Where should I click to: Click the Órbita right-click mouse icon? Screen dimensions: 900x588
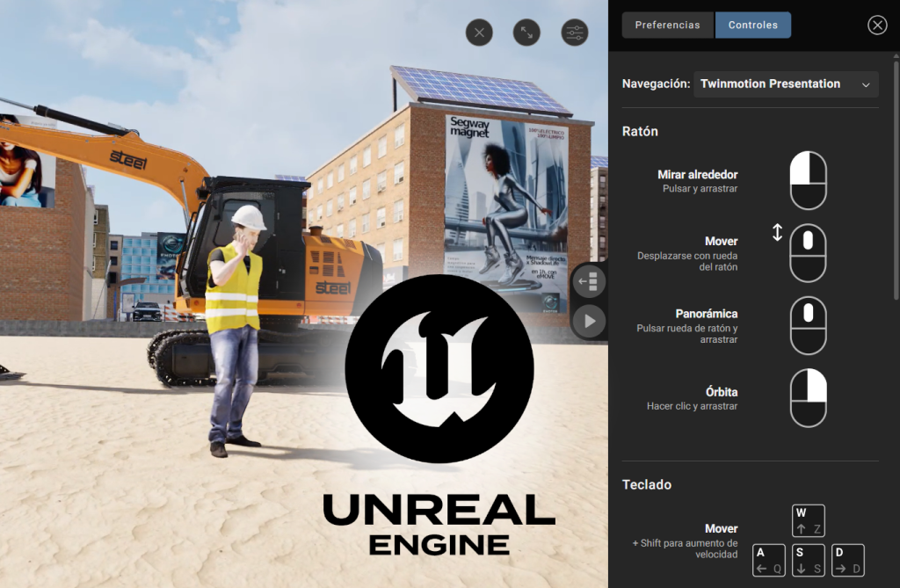(808, 397)
